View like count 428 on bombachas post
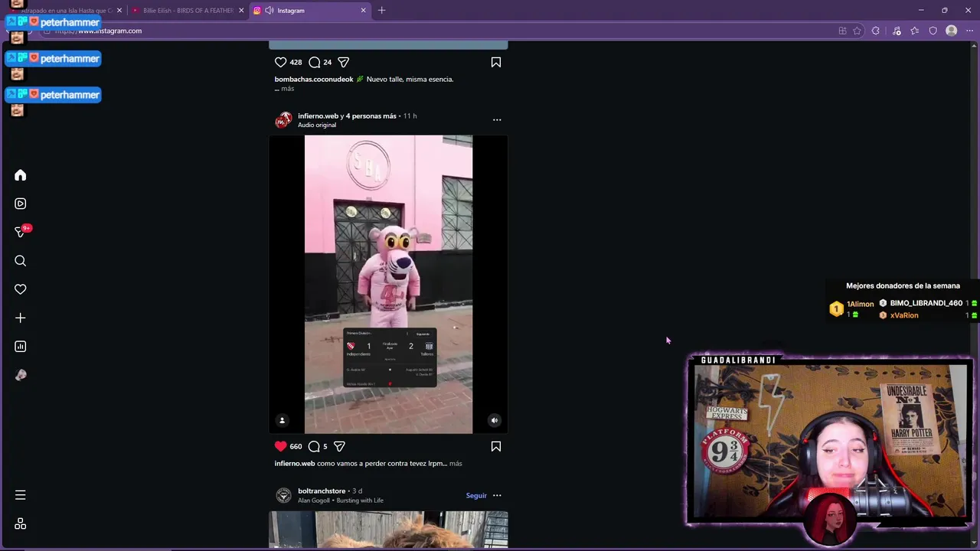Viewport: 980px width, 551px height. 296,62
